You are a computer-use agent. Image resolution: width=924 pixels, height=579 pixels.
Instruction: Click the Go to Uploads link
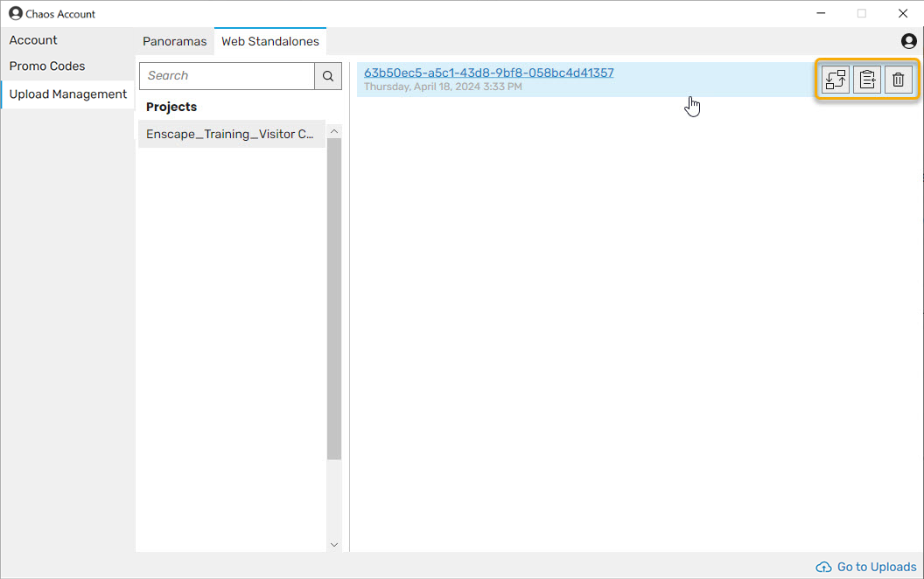pyautogui.click(x=876, y=567)
